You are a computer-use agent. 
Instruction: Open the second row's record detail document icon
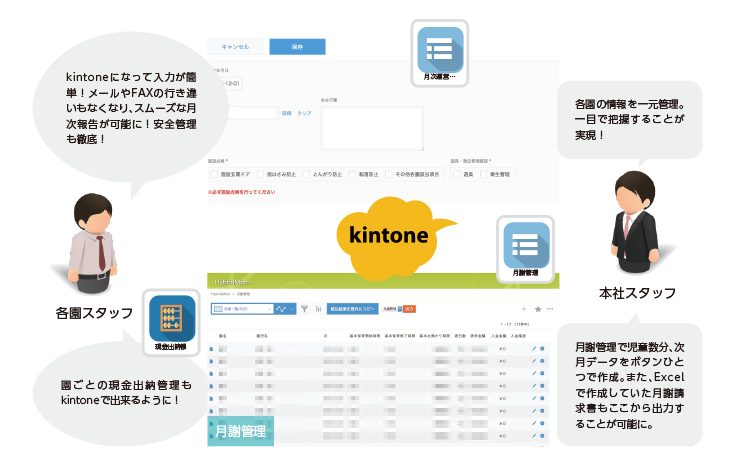(211, 361)
